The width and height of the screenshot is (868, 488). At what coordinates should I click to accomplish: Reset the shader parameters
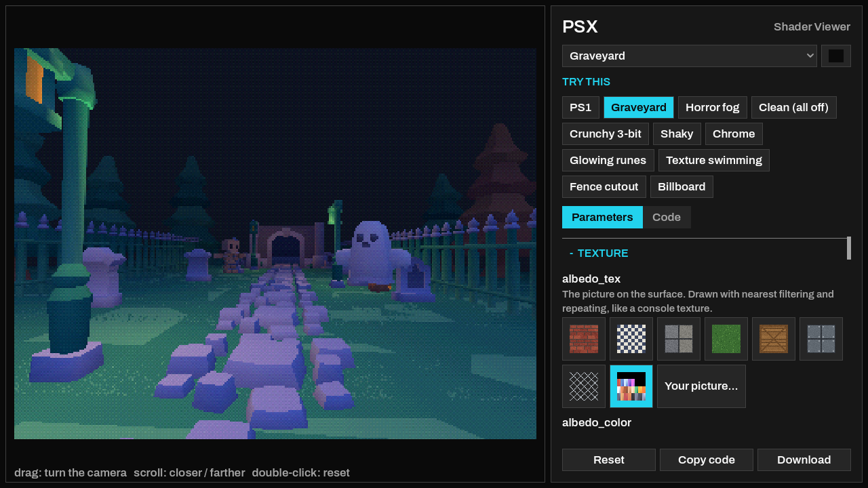click(609, 460)
